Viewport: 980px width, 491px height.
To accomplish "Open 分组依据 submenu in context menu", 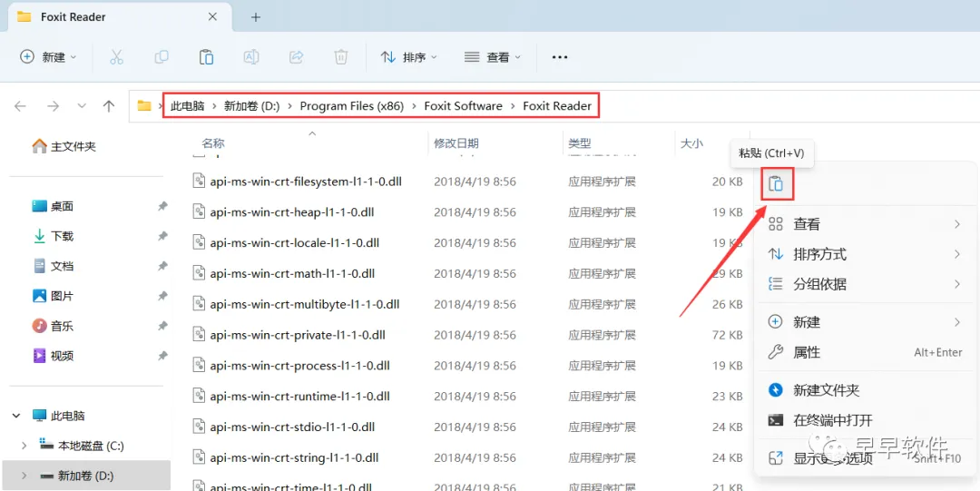I will click(x=865, y=284).
